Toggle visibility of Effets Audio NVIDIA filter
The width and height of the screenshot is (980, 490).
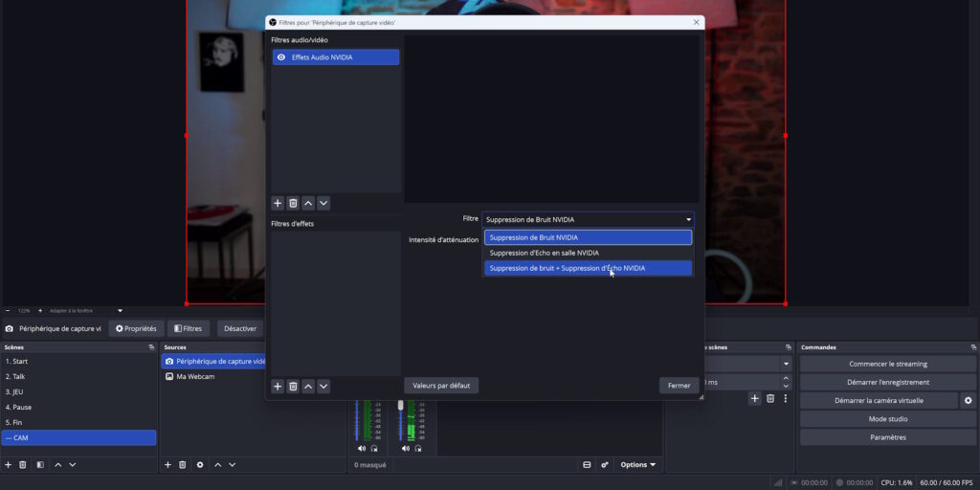pos(281,57)
